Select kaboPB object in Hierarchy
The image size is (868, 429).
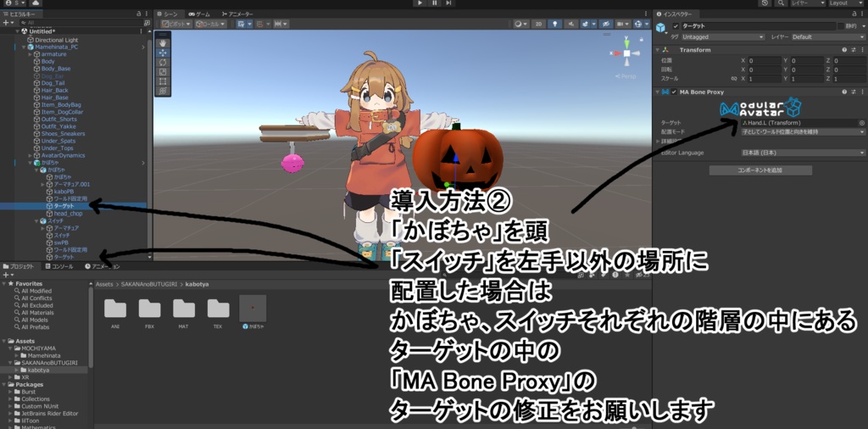[x=64, y=192]
